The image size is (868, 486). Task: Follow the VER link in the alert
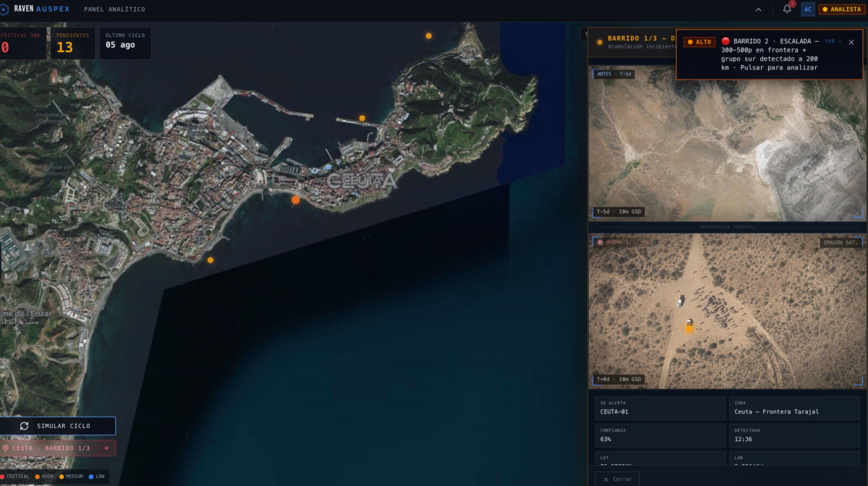(833, 41)
